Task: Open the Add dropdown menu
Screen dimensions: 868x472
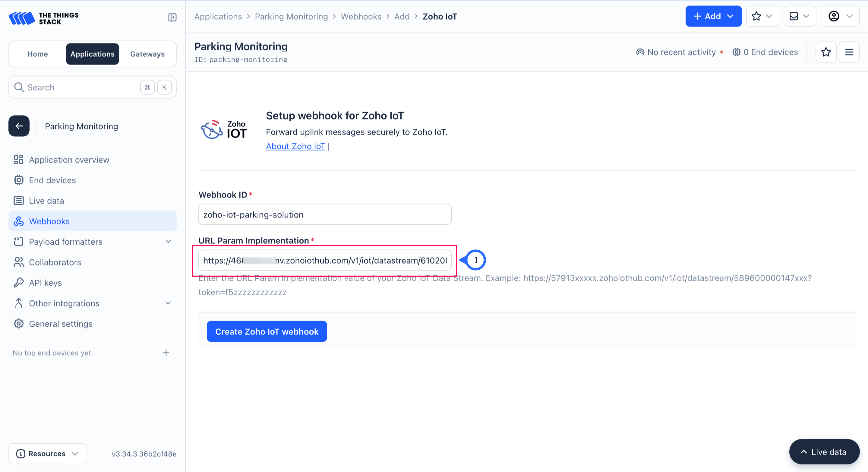Action: pyautogui.click(x=713, y=16)
